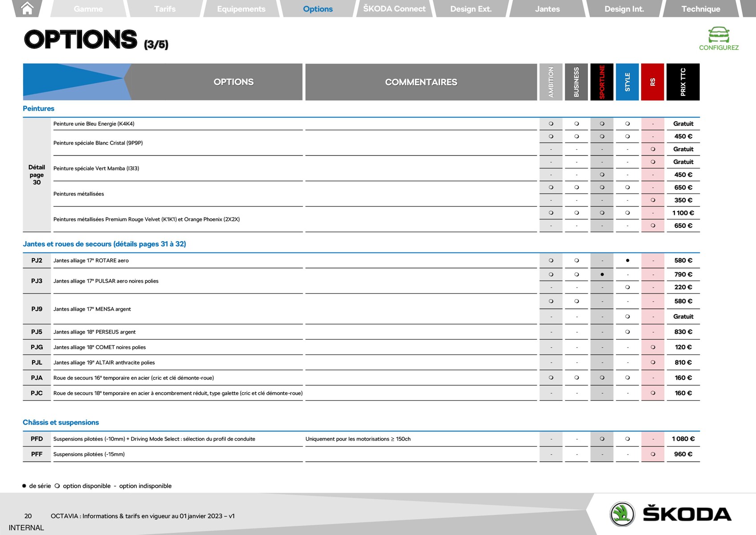This screenshot has height=535, width=756.
Task: Click the COMMENTAIRES table header
Action: [421, 82]
